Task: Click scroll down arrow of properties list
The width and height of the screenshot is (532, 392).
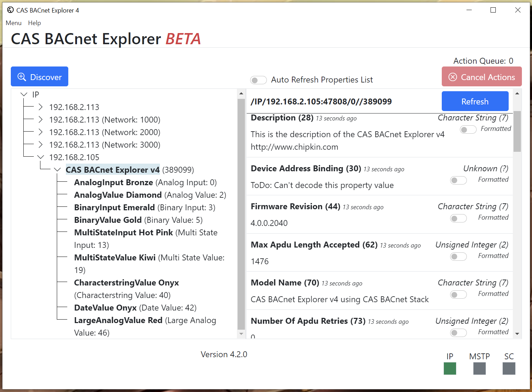Action: [517, 334]
